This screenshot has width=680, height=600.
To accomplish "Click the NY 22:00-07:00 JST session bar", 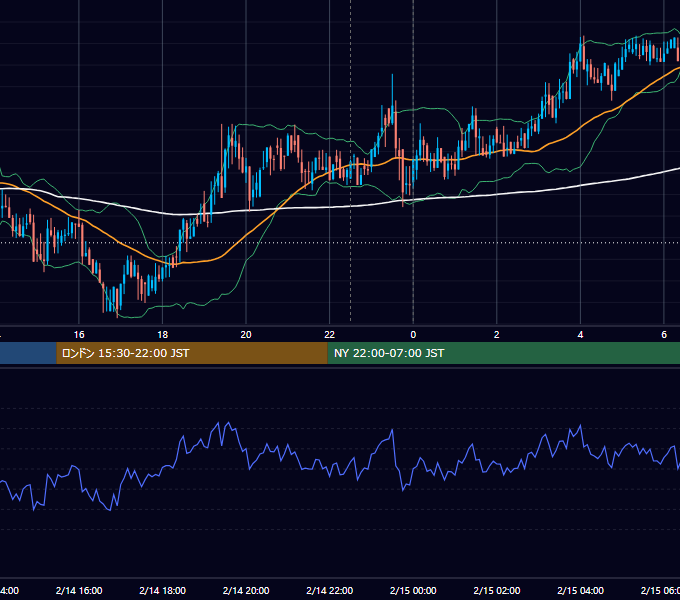I will coord(503,353).
